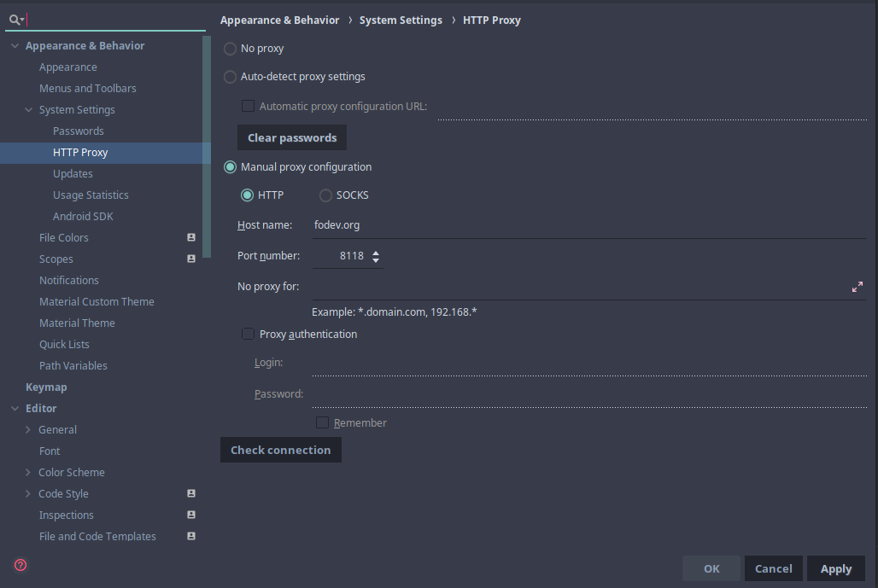Viewport: 878px width, 588px height.
Task: Click icon beside File and Code Templates
Action: coord(191,536)
